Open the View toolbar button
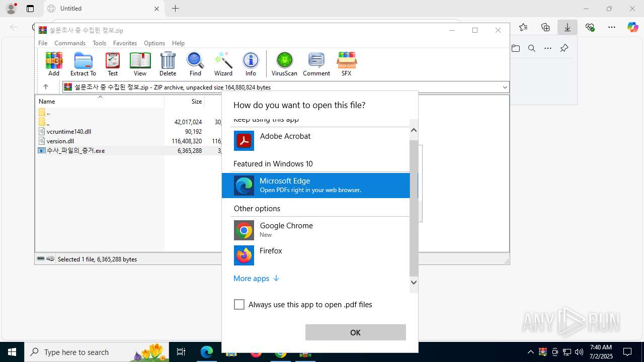Image resolution: width=644 pixels, height=362 pixels. tap(140, 64)
